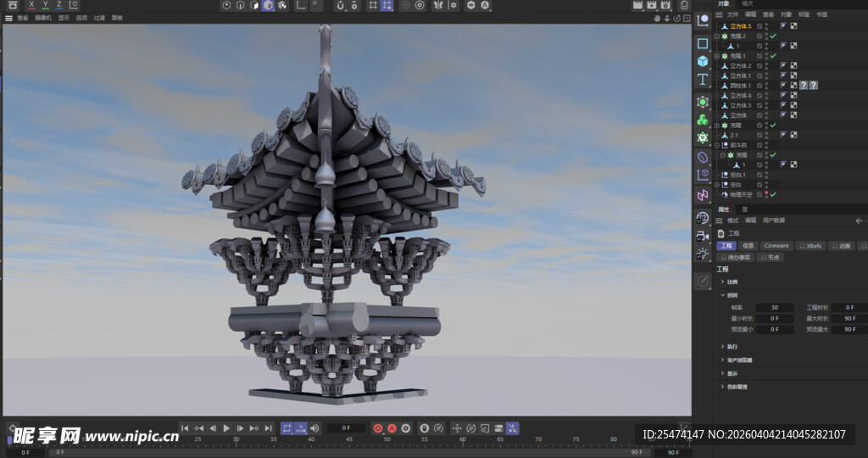This screenshot has width=868, height=458.
Task: Toggle the green checkmark for 克隆.2
Action: click(x=773, y=36)
